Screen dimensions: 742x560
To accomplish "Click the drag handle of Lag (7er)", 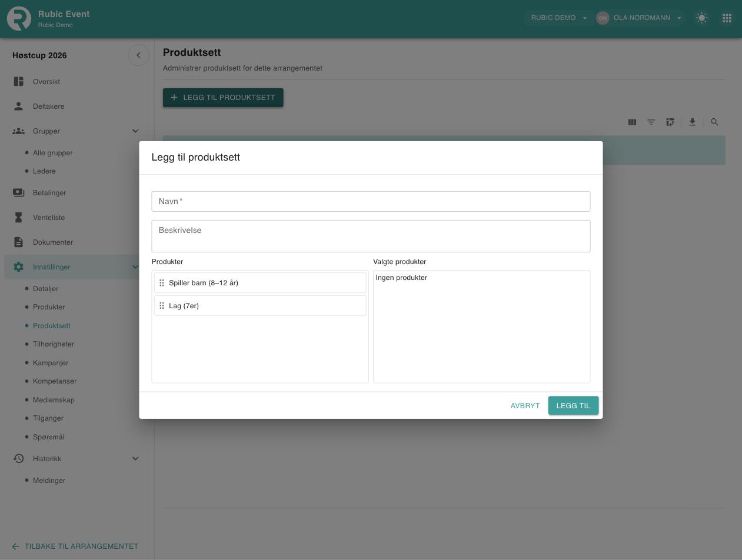I will [162, 306].
